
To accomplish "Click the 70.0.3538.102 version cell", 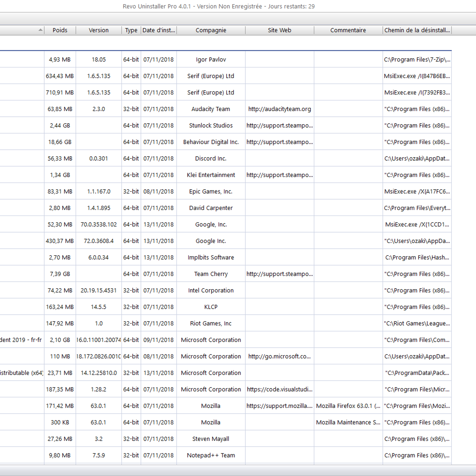I will click(99, 225).
